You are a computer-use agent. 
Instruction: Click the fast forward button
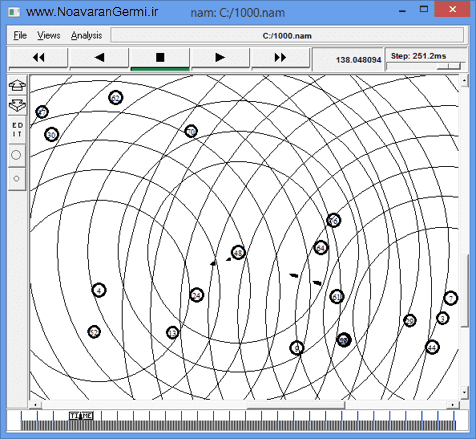coord(280,58)
